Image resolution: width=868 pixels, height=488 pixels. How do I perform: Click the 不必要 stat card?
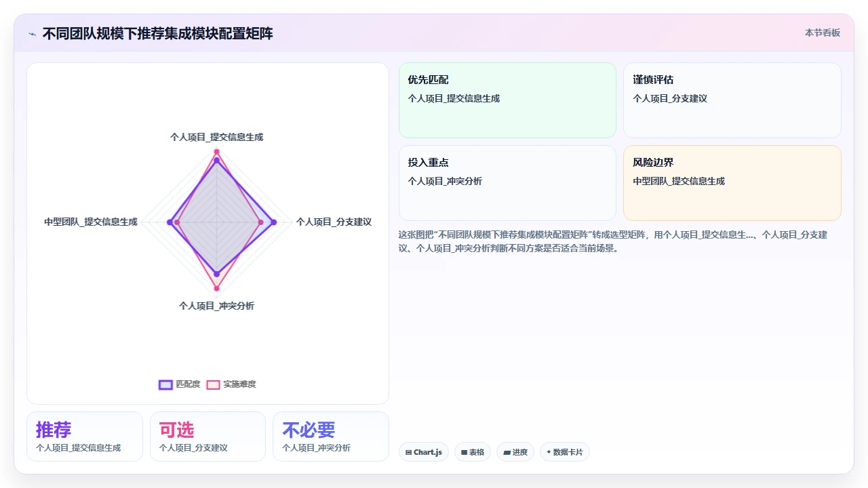(x=331, y=436)
